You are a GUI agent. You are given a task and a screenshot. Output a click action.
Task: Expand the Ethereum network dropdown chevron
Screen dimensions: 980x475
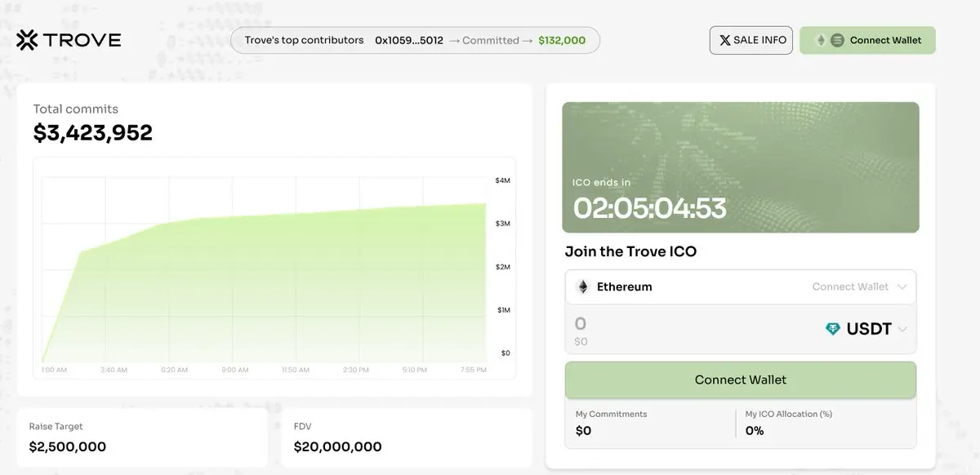coord(902,286)
